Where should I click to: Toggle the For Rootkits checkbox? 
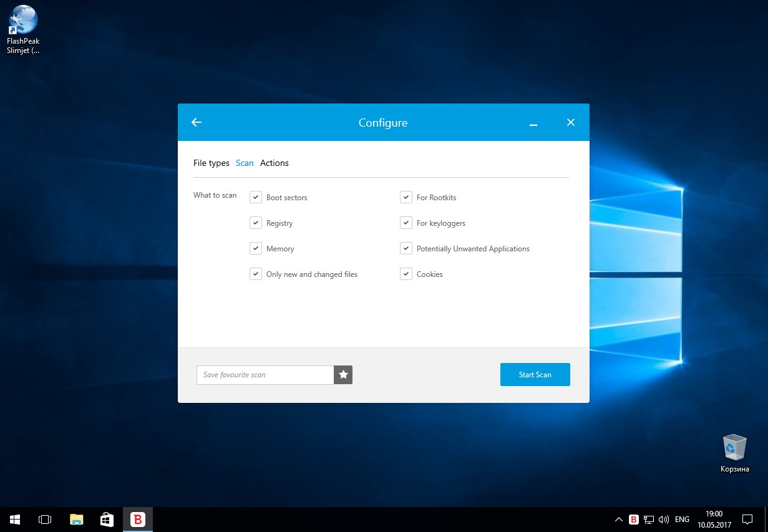coord(406,197)
